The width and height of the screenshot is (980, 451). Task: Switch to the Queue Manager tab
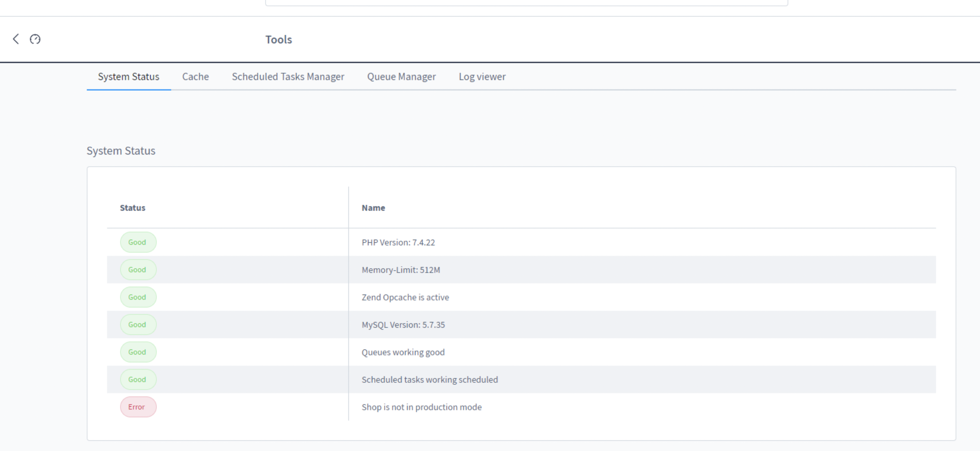[401, 76]
